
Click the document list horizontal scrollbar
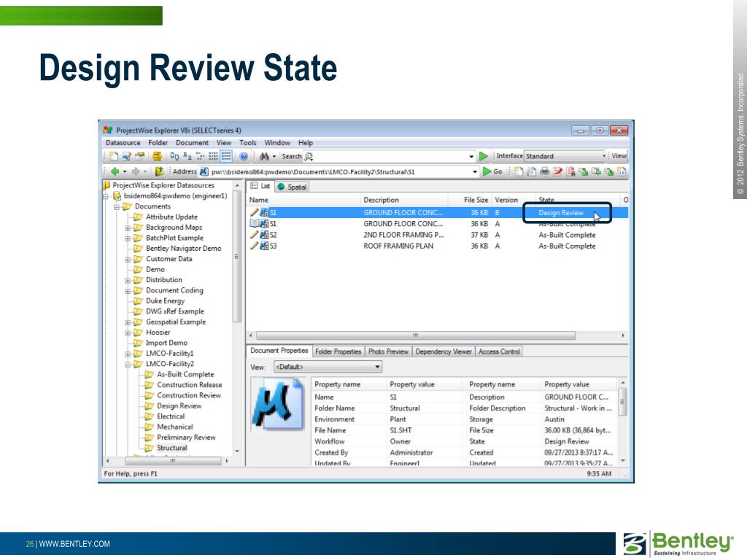pyautogui.click(x=415, y=335)
